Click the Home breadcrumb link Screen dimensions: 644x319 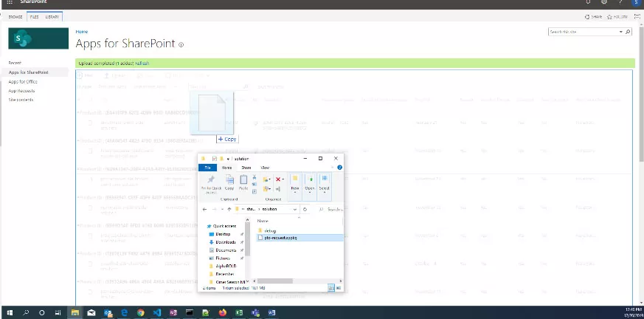pyautogui.click(x=82, y=32)
